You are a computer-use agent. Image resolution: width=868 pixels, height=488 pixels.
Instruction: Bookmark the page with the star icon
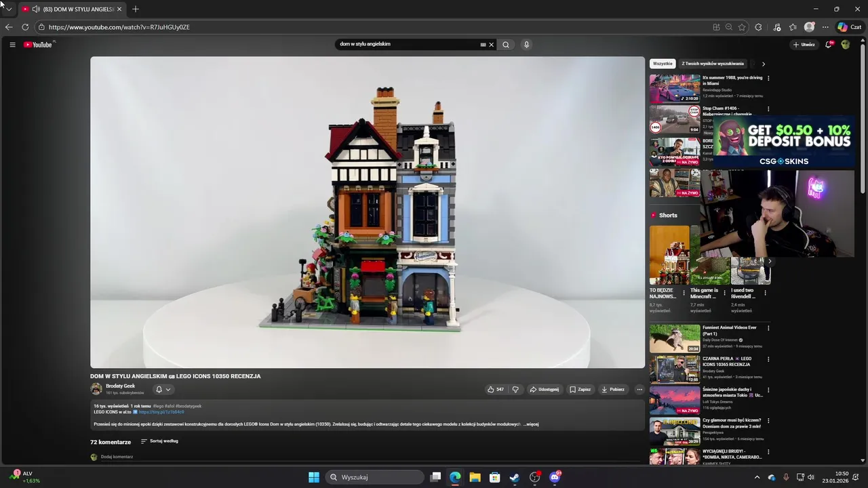[x=742, y=27]
